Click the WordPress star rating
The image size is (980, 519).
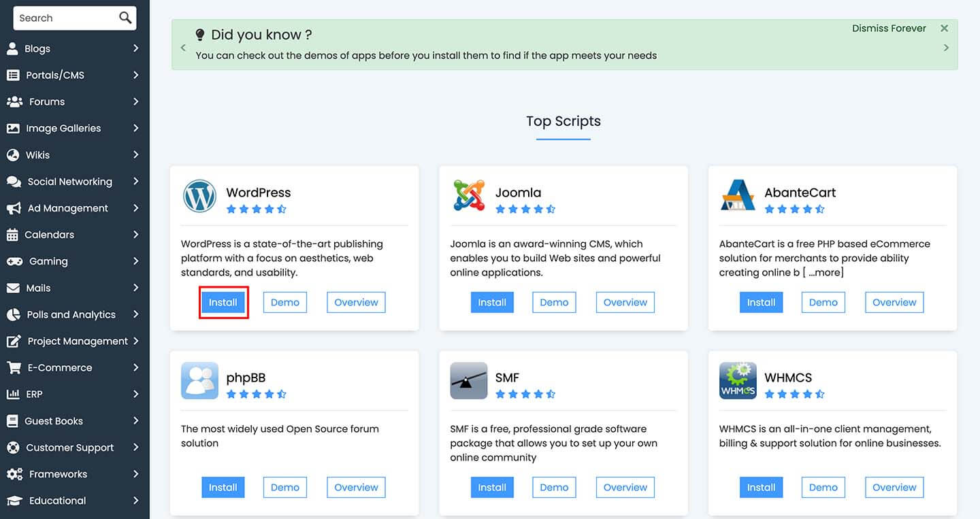pos(257,210)
